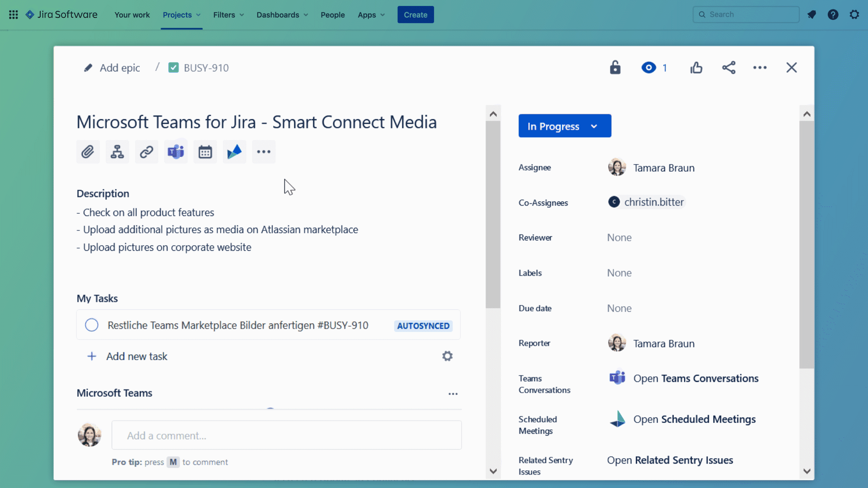This screenshot has height=488, width=868.
Task: Click the thumbs up vote icon
Action: pyautogui.click(x=696, y=68)
